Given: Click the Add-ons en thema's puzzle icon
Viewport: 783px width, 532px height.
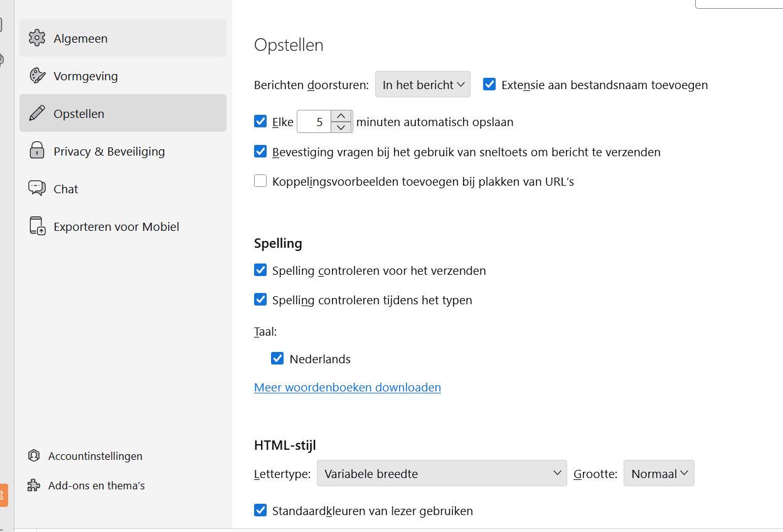Looking at the screenshot, I should point(34,486).
